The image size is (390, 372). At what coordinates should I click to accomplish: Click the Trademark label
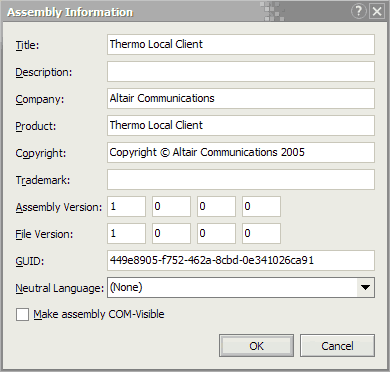(x=43, y=180)
